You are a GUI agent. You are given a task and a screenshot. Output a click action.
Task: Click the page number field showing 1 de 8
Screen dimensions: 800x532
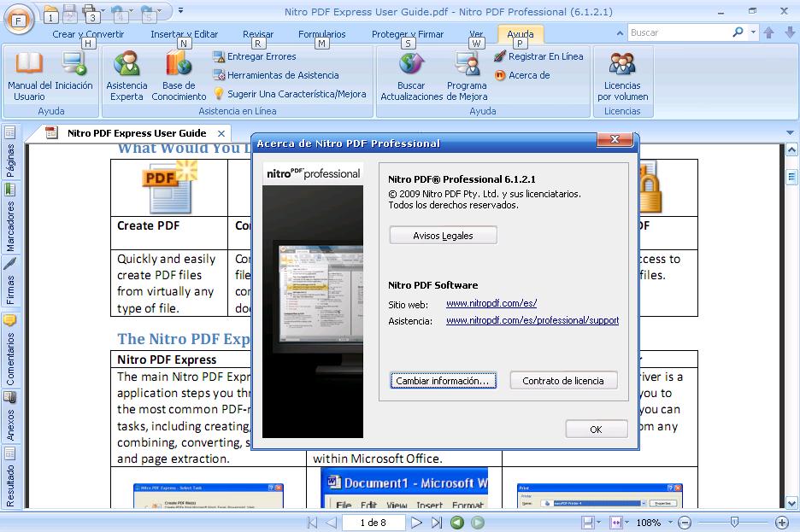point(374,523)
